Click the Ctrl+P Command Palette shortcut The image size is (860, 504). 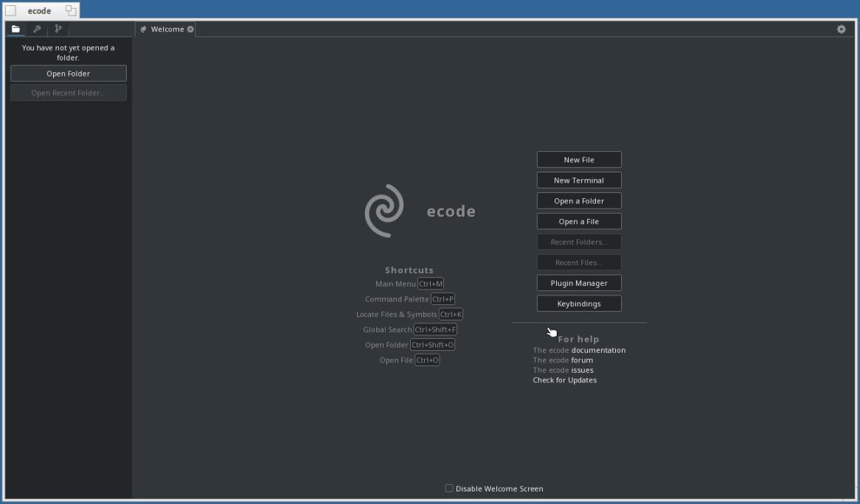443,299
